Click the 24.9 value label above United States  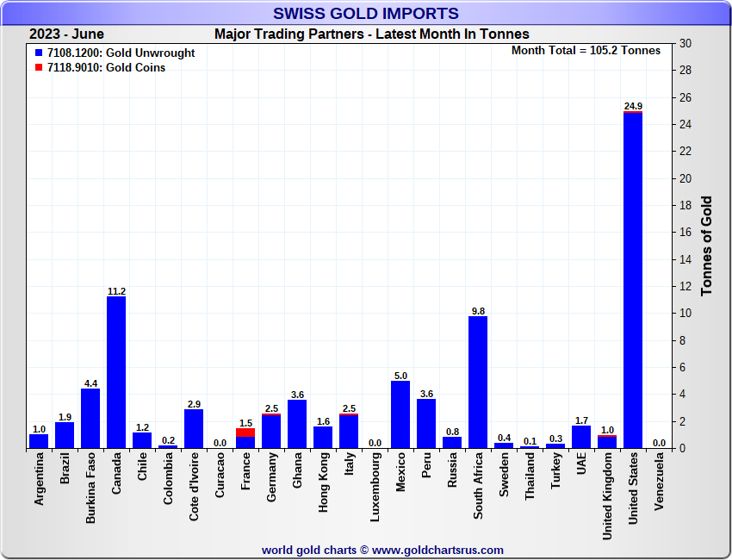(633, 106)
